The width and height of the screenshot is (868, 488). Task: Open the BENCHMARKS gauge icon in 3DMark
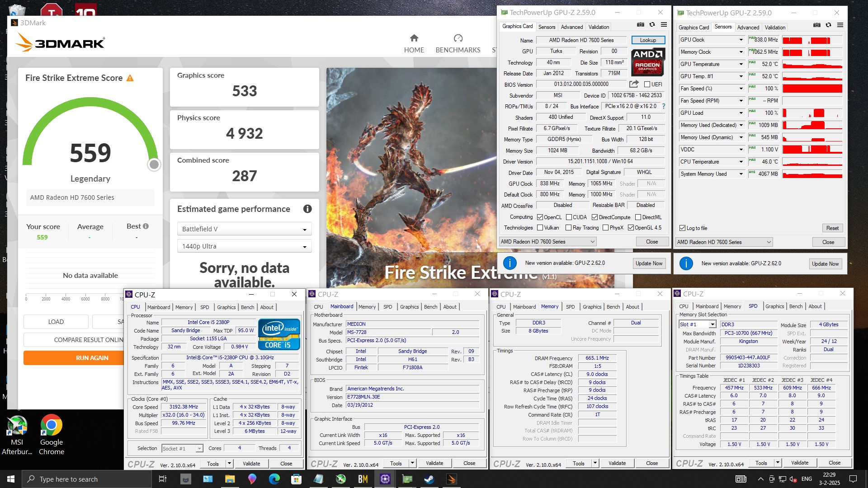coord(458,38)
